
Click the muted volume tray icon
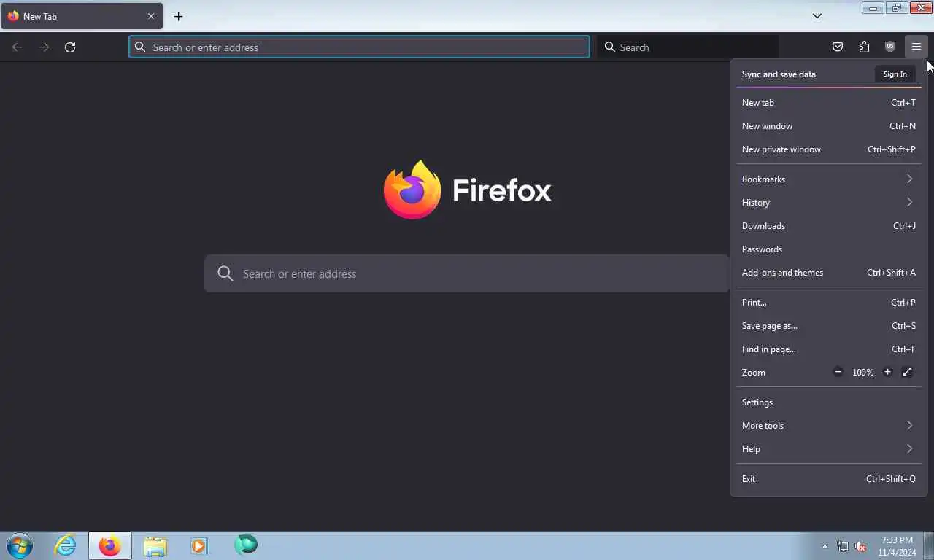(x=860, y=546)
